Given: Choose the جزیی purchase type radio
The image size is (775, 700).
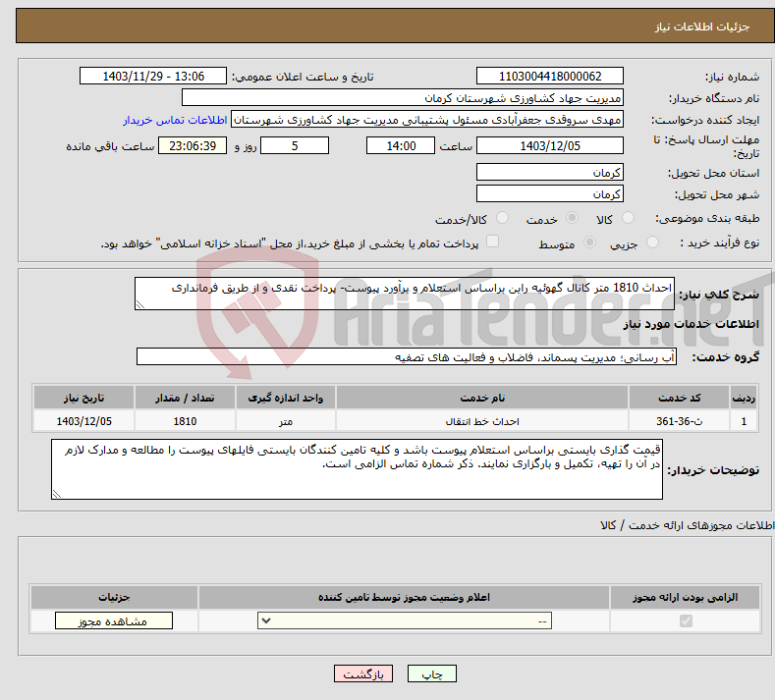Looking at the screenshot, I should [x=652, y=242].
